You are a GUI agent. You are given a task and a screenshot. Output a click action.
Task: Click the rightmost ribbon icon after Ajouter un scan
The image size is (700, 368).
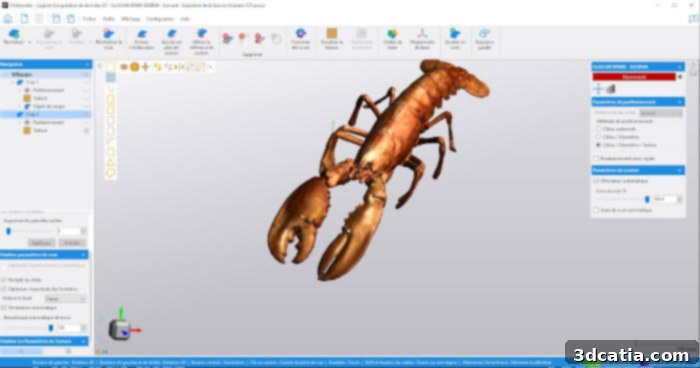tap(484, 33)
